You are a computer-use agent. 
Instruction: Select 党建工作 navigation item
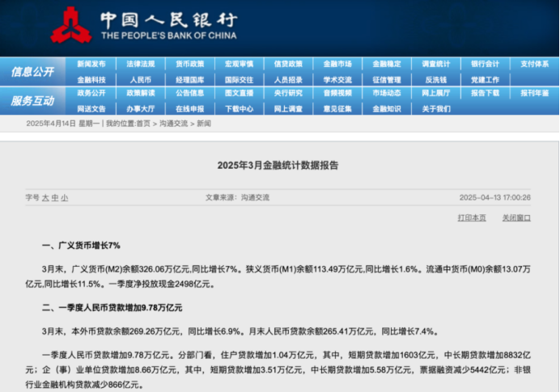[485, 79]
